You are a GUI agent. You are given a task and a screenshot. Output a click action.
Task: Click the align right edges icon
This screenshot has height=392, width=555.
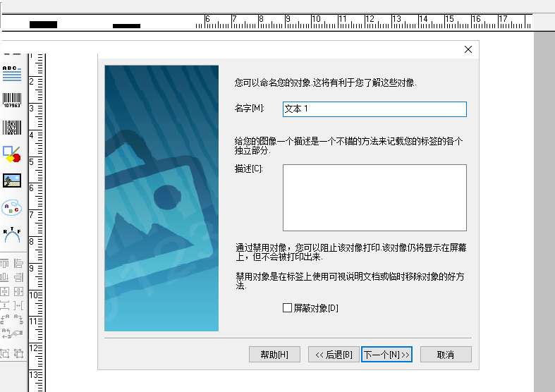pos(18,277)
